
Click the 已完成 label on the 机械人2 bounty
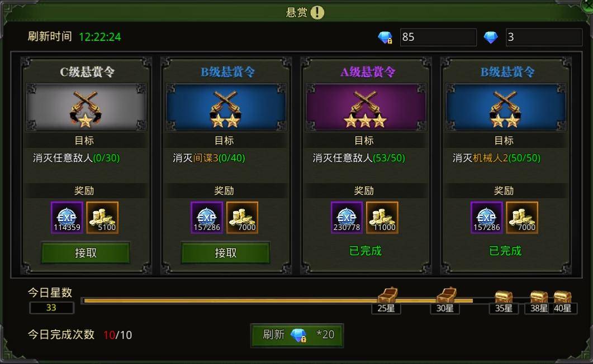click(x=505, y=251)
